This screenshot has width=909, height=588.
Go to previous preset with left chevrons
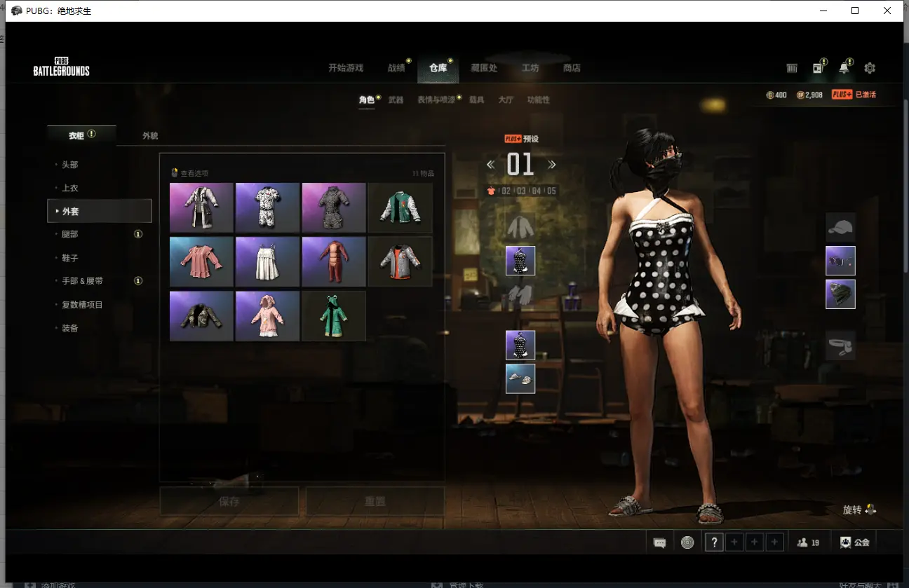click(490, 165)
